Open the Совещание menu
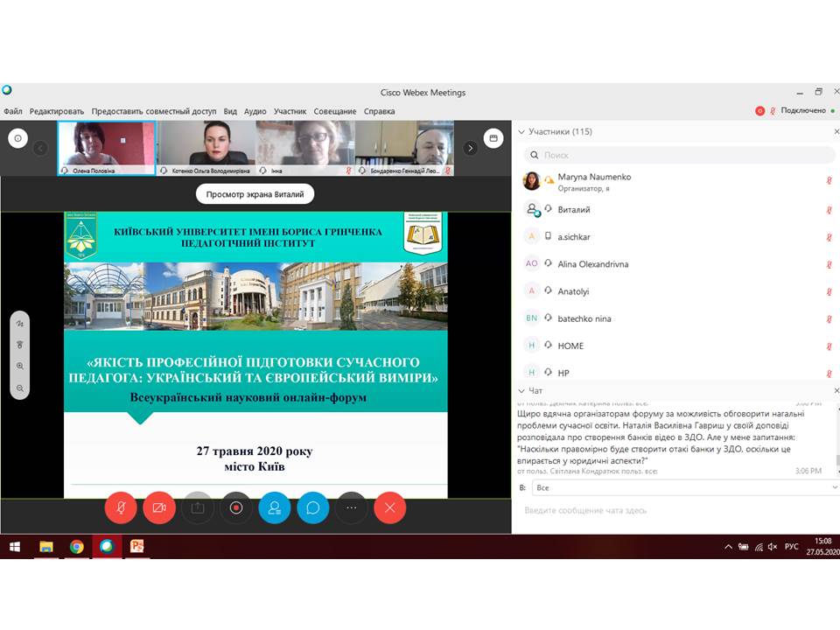This screenshot has width=840, height=630. coord(335,111)
